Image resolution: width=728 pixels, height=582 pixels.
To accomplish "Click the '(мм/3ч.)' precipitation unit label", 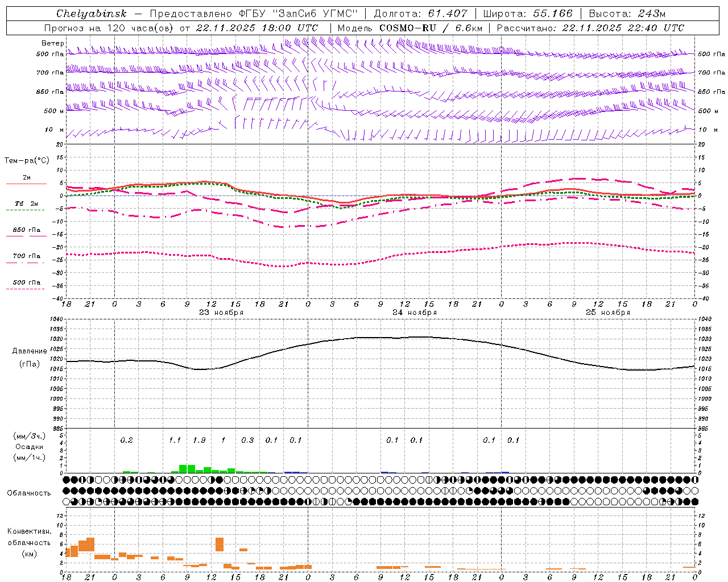I will (x=30, y=436).
